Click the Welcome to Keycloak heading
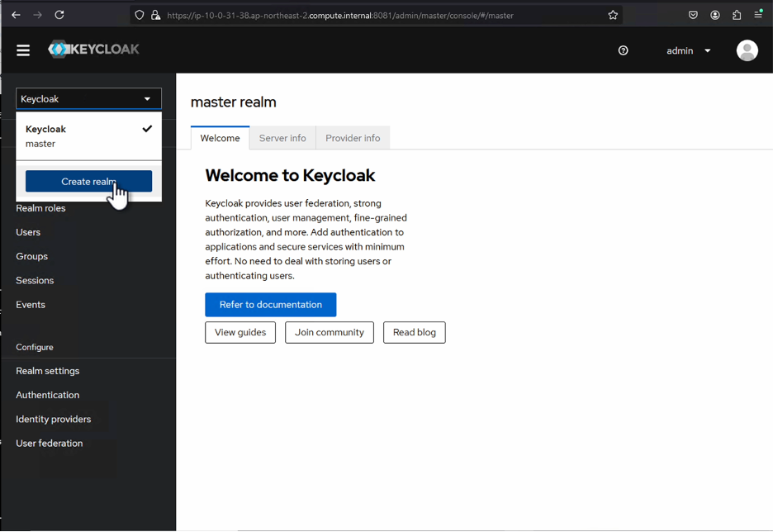This screenshot has width=773, height=532. [x=290, y=175]
